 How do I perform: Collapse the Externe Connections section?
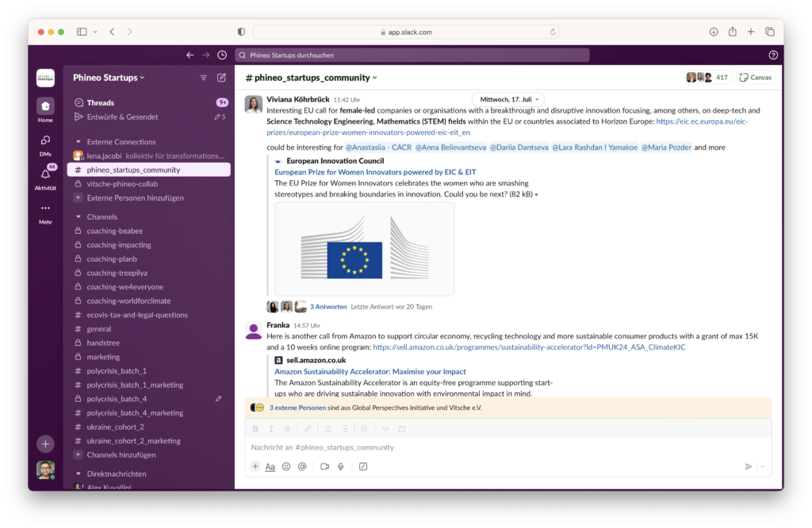pyautogui.click(x=79, y=141)
